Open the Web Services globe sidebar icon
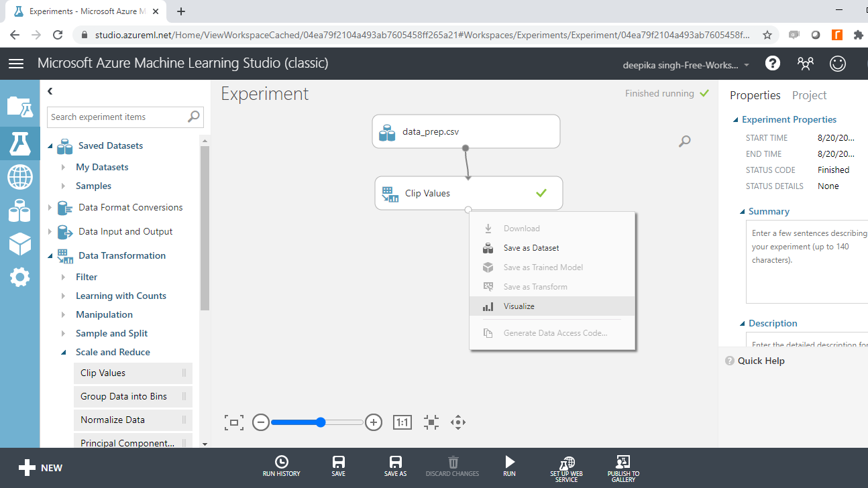This screenshot has height=488, width=868. click(19, 177)
